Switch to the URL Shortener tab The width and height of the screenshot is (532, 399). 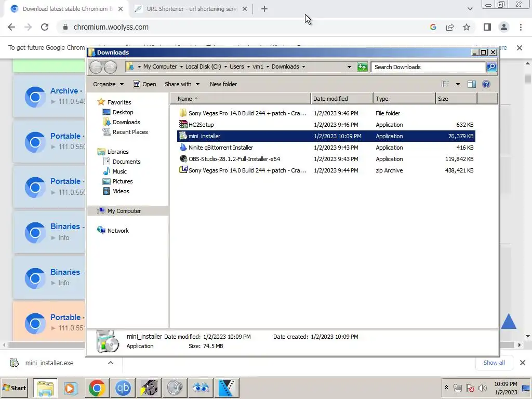(x=191, y=9)
